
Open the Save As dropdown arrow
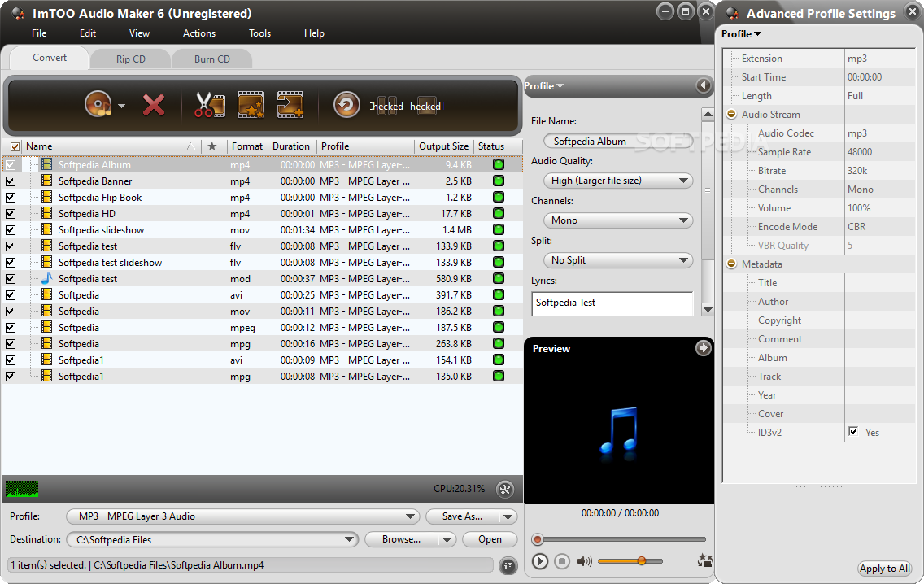pos(508,516)
